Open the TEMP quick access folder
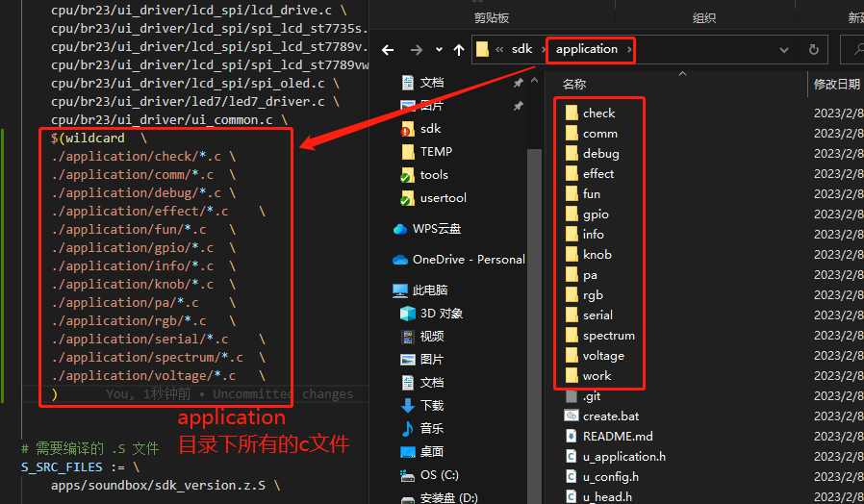The image size is (864, 504). (x=427, y=151)
